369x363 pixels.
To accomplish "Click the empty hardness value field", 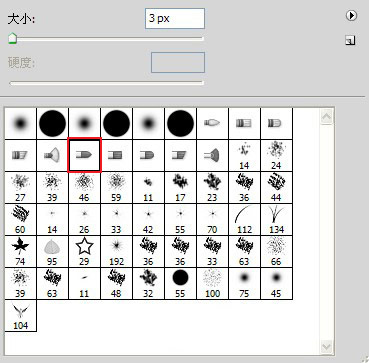I will click(178, 62).
